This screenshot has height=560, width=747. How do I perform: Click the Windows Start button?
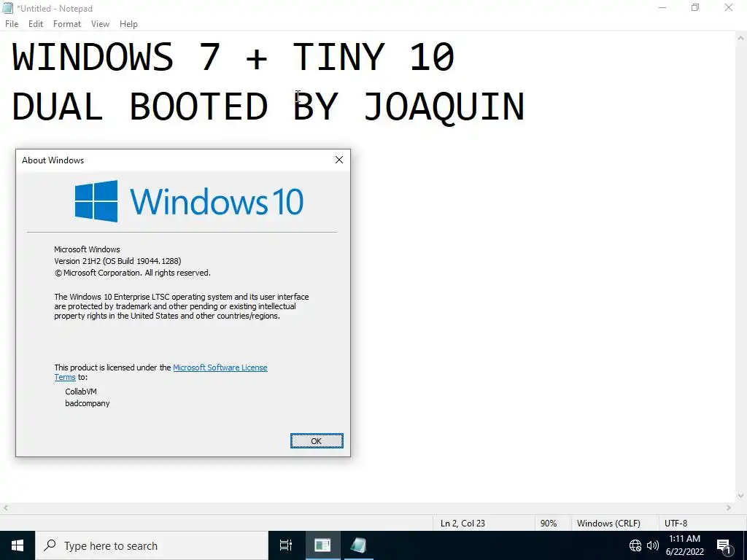coord(18,545)
